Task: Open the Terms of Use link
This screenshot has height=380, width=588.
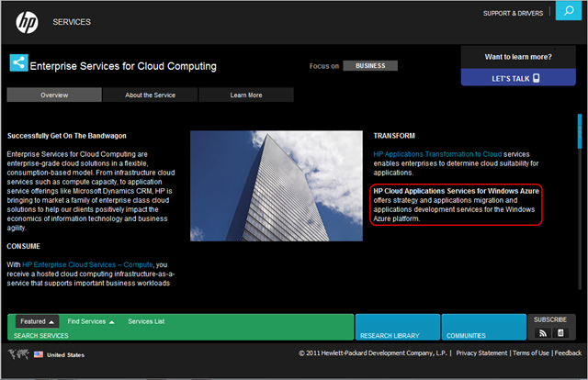Action: coord(531,353)
